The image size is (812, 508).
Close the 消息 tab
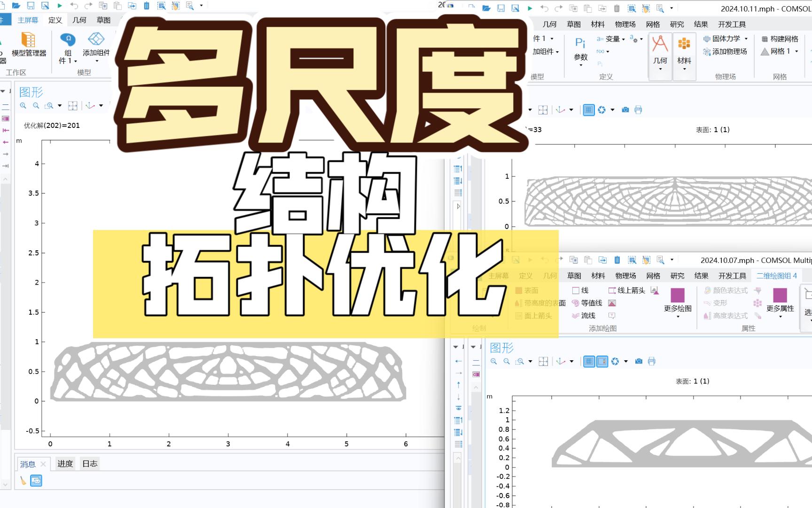[43, 464]
